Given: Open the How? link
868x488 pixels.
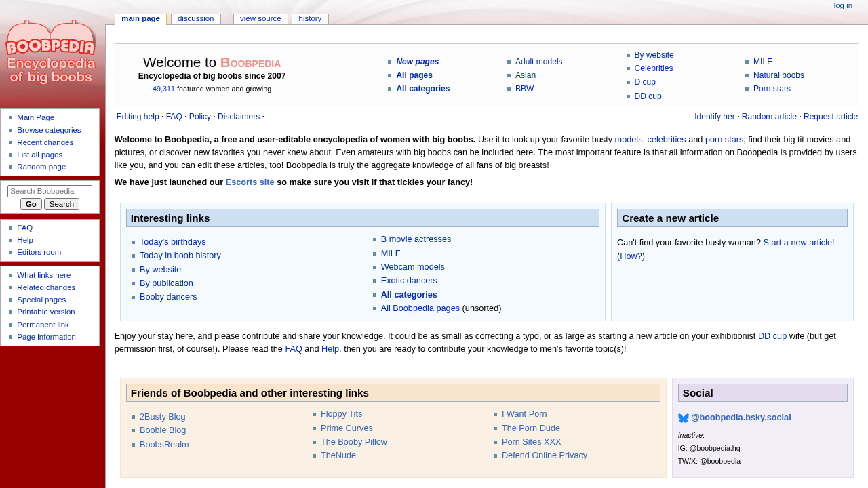Looking at the screenshot, I should point(631,256).
